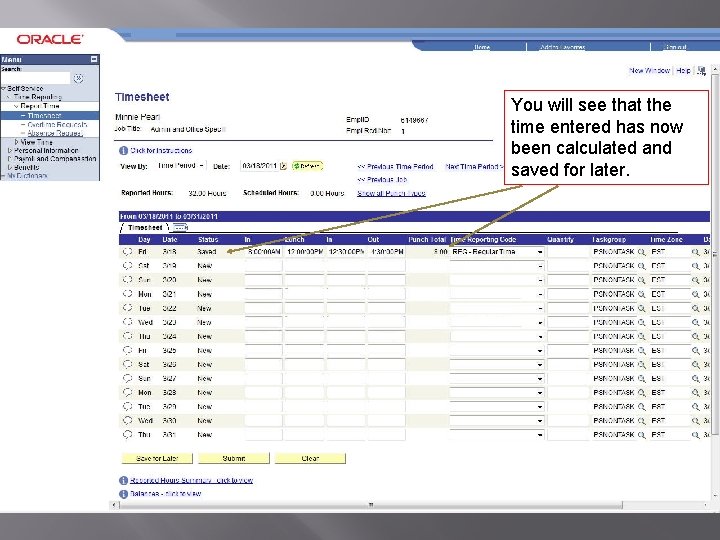Click the Quantity field for Fri 3/18
The image size is (720, 540).
tap(568, 252)
